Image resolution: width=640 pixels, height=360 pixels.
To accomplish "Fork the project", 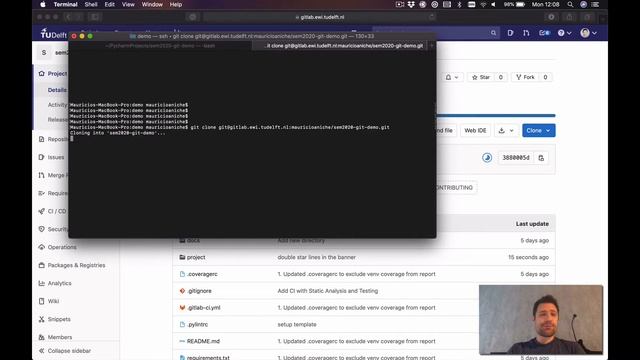I will [525, 77].
